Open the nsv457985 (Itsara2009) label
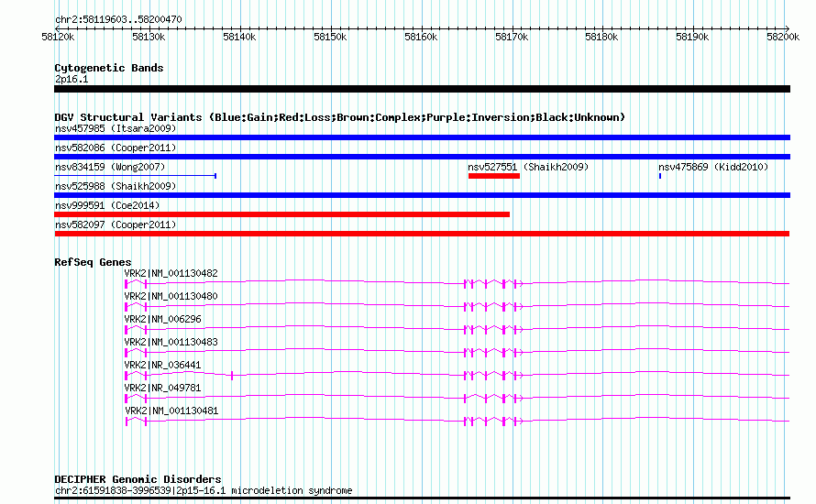The image size is (816, 504). click(x=116, y=128)
